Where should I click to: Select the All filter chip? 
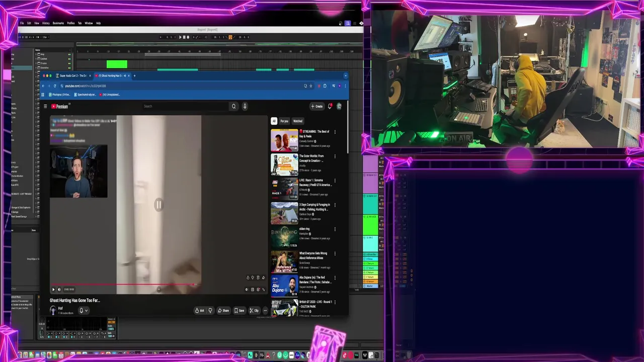click(274, 121)
